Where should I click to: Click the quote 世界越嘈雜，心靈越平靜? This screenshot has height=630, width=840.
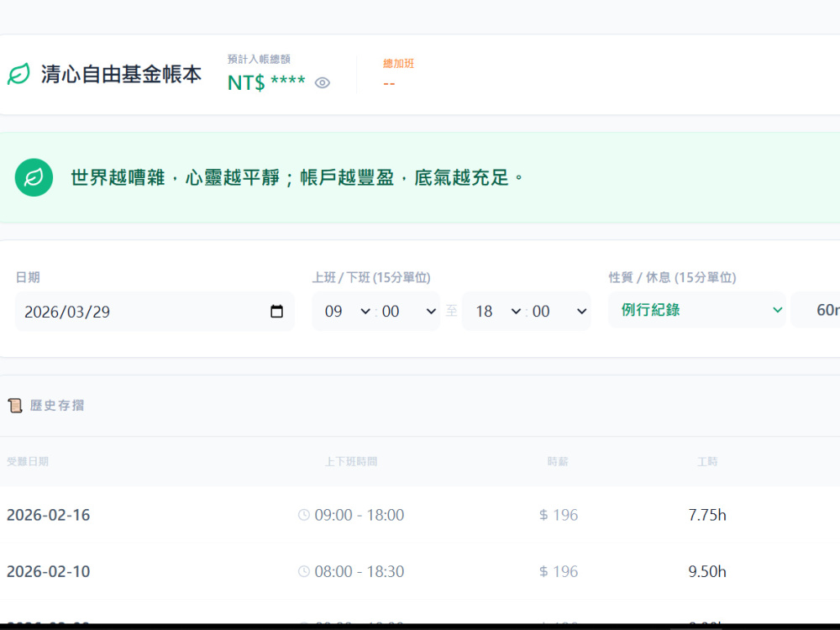297,177
